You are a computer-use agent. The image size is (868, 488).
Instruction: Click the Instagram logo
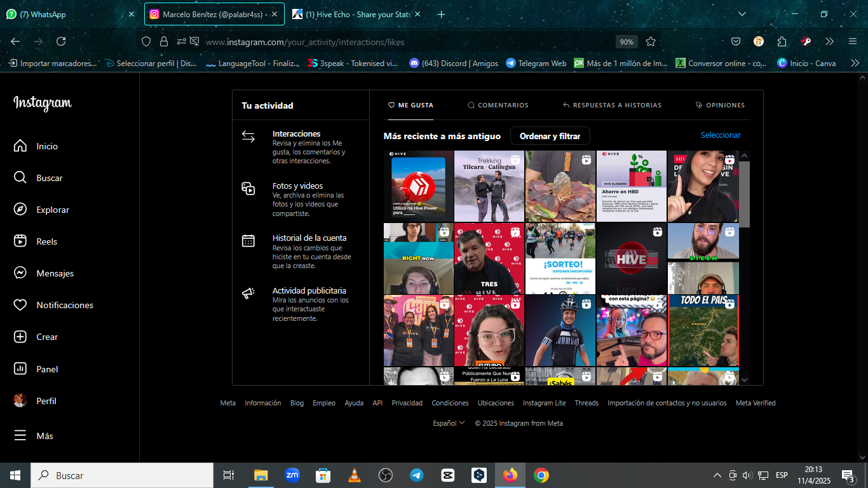[x=43, y=103]
